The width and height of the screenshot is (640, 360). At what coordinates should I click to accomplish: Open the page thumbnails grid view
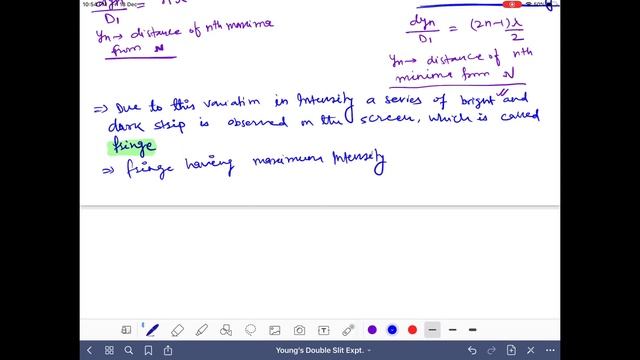(x=109, y=350)
